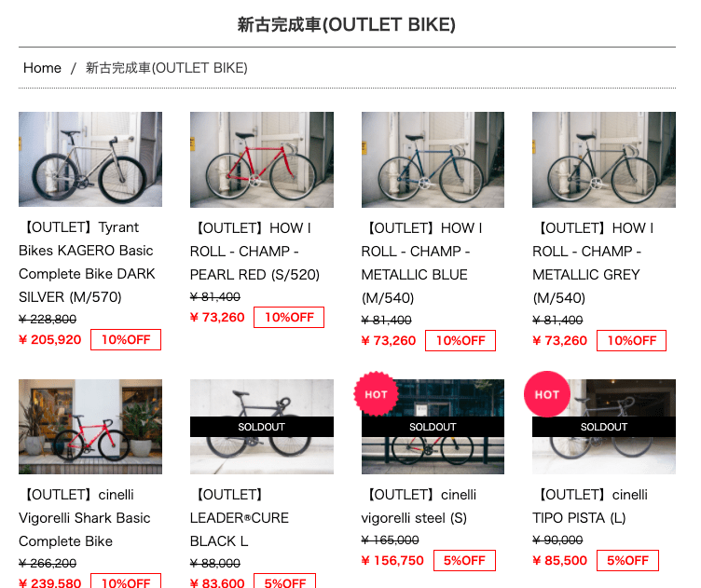Open the cinelli Vigorelli Shark bike photo
701x588 pixels.
coord(90,427)
